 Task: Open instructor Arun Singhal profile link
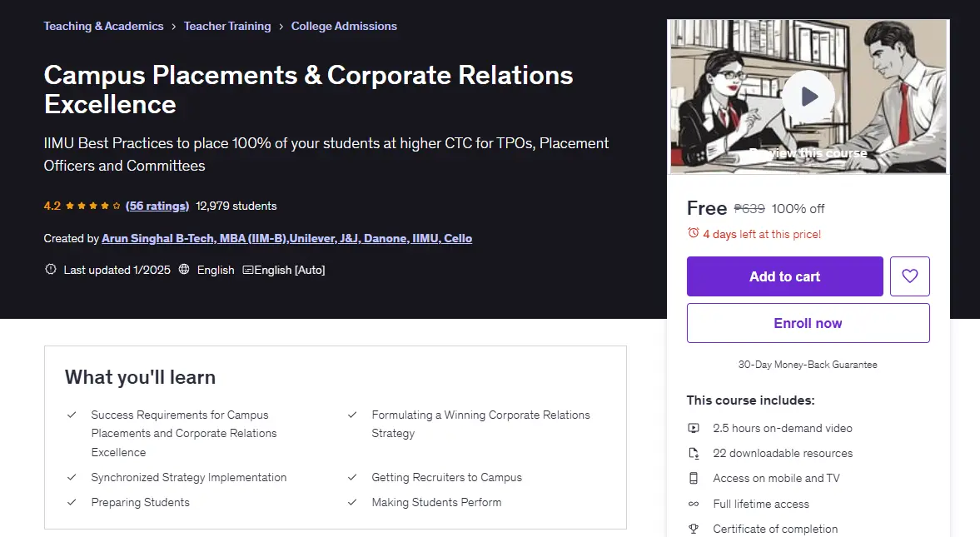pos(287,238)
